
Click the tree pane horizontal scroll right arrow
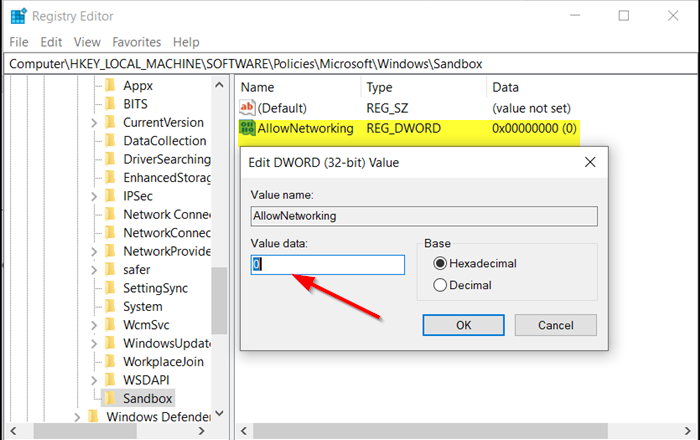pyautogui.click(x=201, y=431)
